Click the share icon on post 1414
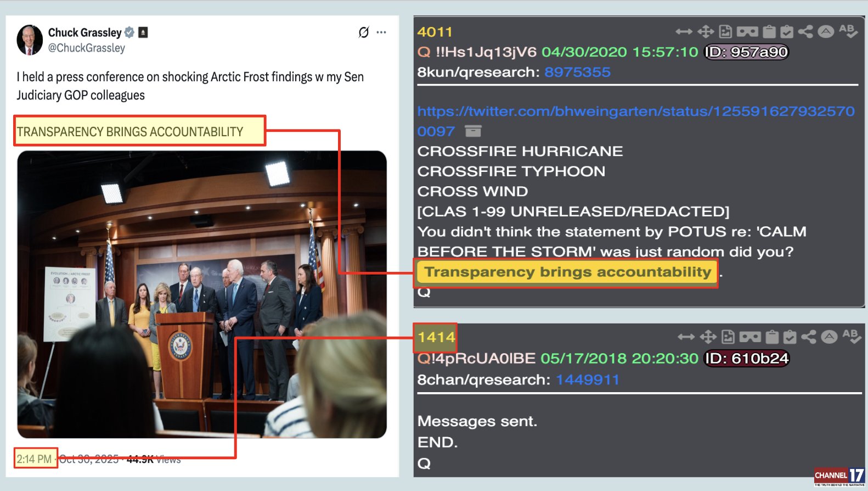 [x=808, y=337]
